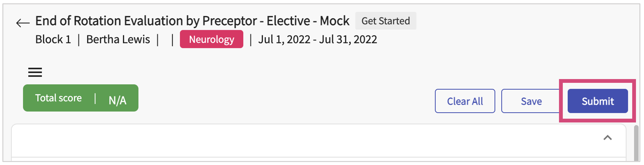Click the pipe separator after Bertha Lewis
This screenshot has height=165, width=644.
[x=158, y=40]
